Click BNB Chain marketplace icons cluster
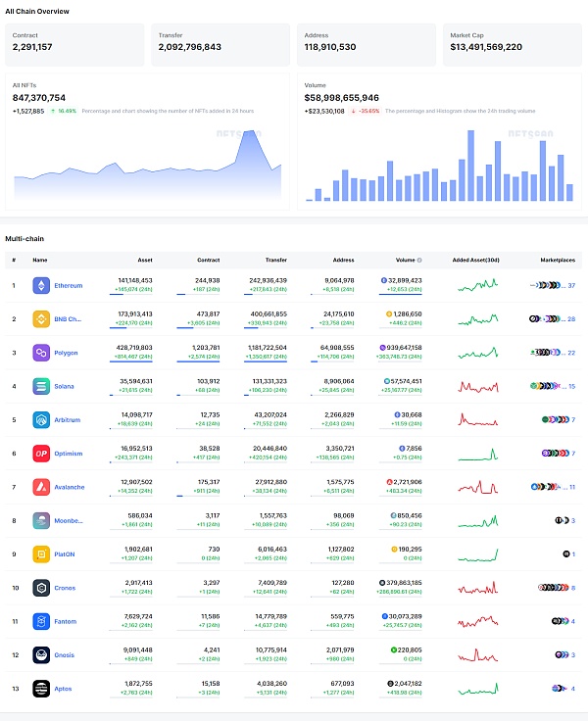This screenshot has width=588, height=721. pos(545,318)
